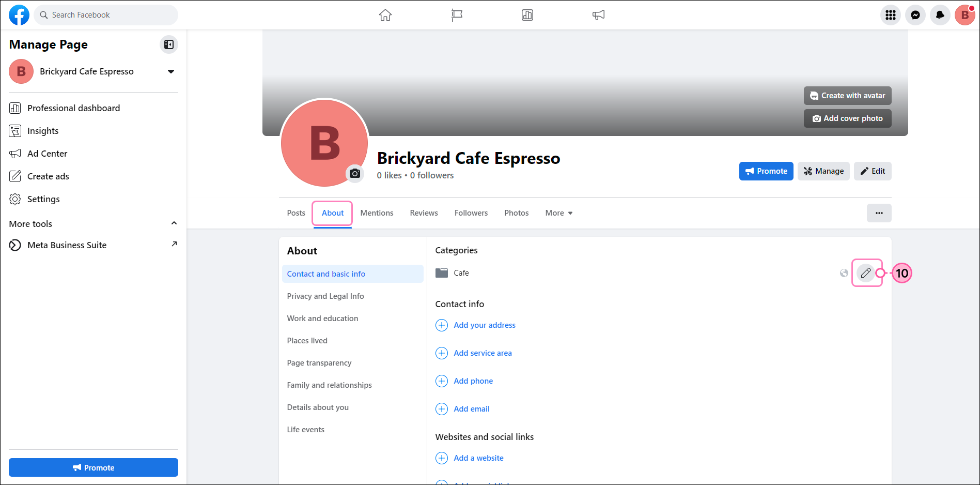
Task: Click the search Facebook field
Action: (106, 15)
